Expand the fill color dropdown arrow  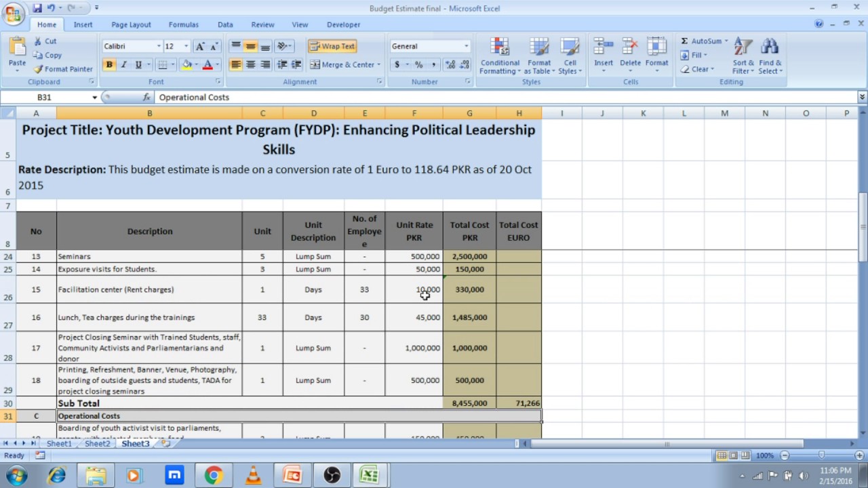(196, 64)
